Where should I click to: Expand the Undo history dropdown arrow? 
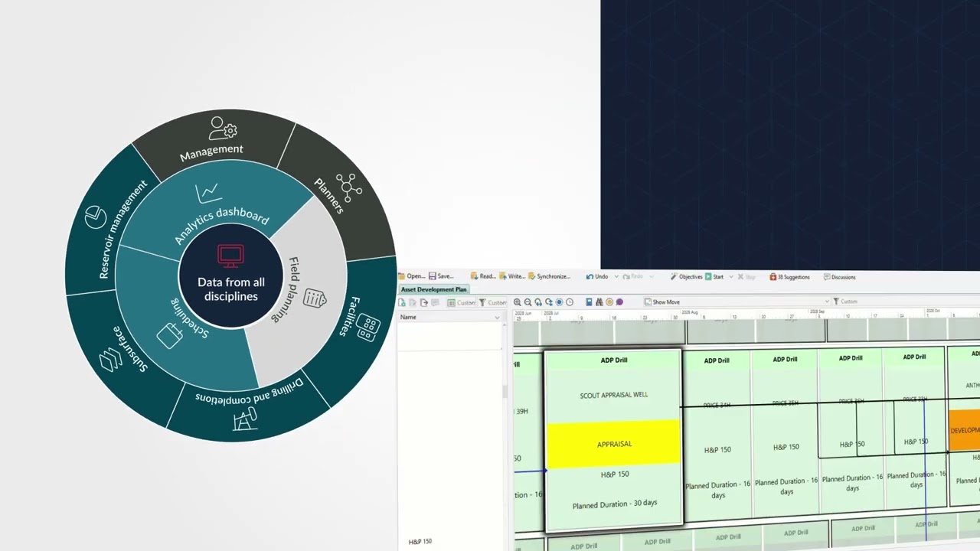[616, 277]
